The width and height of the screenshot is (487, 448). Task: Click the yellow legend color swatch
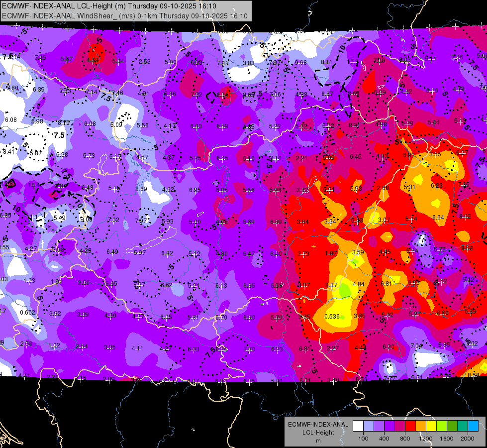click(x=431, y=426)
